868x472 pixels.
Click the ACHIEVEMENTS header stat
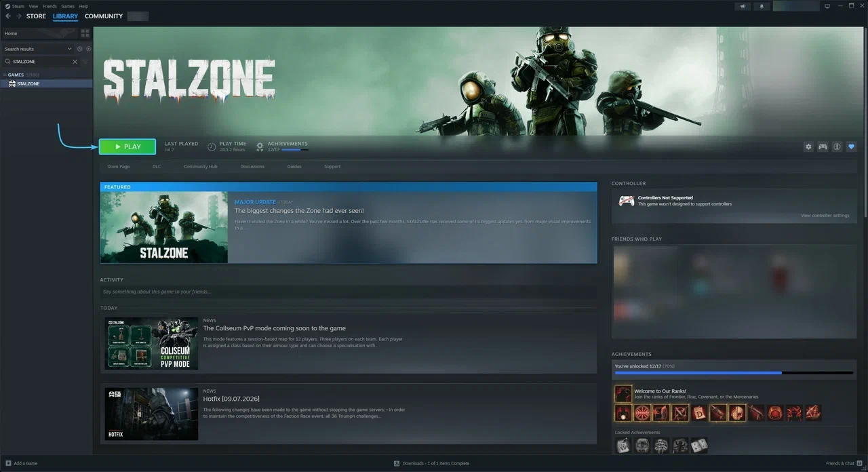coord(282,146)
